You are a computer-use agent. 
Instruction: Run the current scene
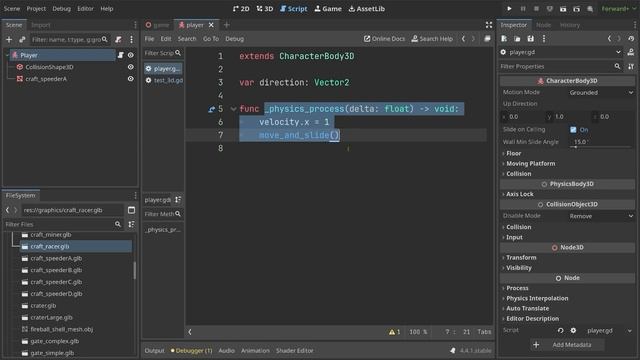click(563, 9)
